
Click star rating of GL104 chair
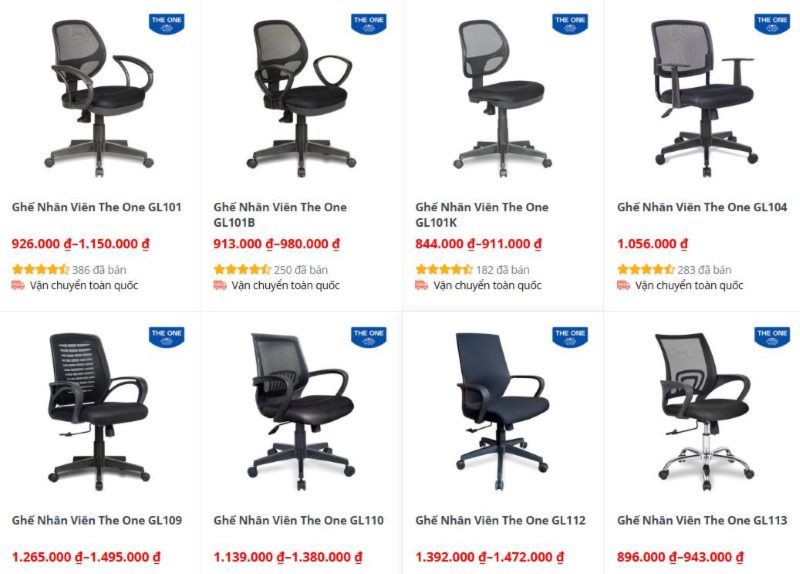(646, 269)
